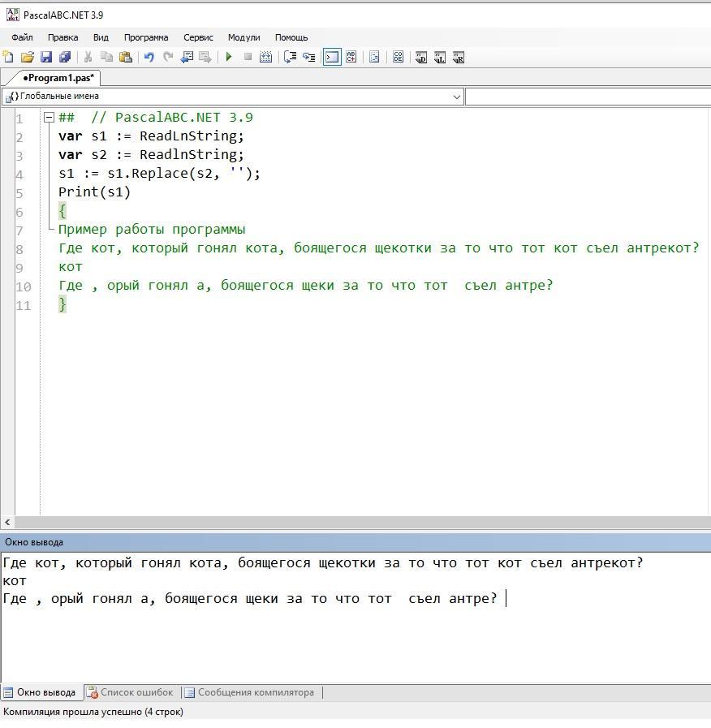This screenshot has width=711, height=728.
Task: Switch to the Program1.pas tab
Action: pos(57,78)
